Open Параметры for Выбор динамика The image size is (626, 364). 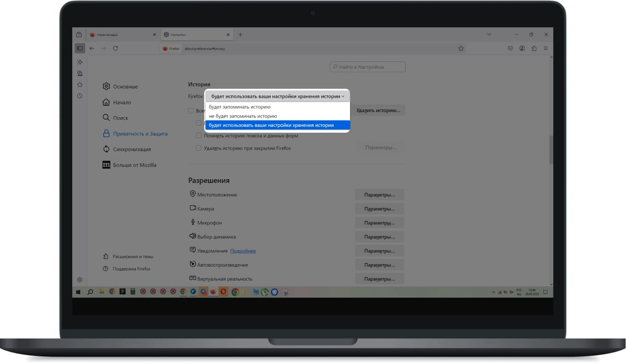[x=380, y=237]
